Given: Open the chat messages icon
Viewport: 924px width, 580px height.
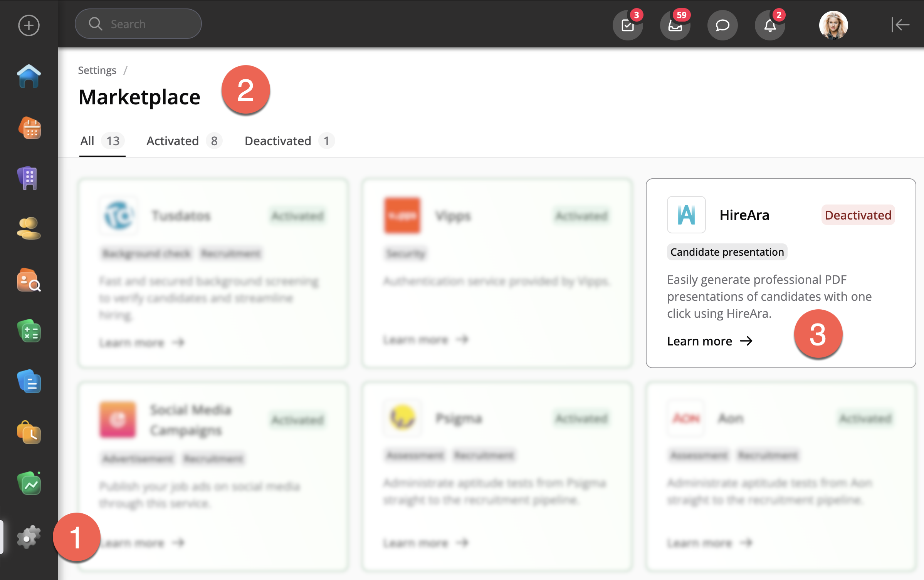Looking at the screenshot, I should coord(722,25).
